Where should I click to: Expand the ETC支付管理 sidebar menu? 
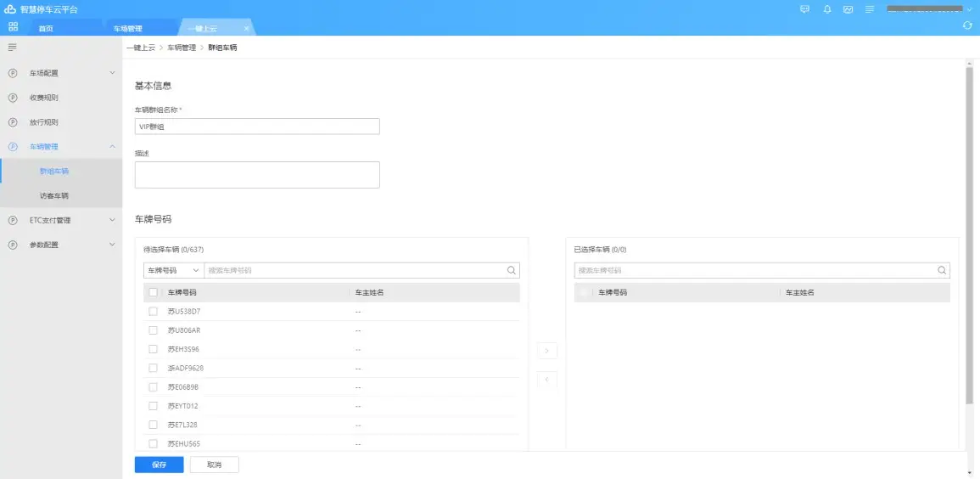pos(61,220)
